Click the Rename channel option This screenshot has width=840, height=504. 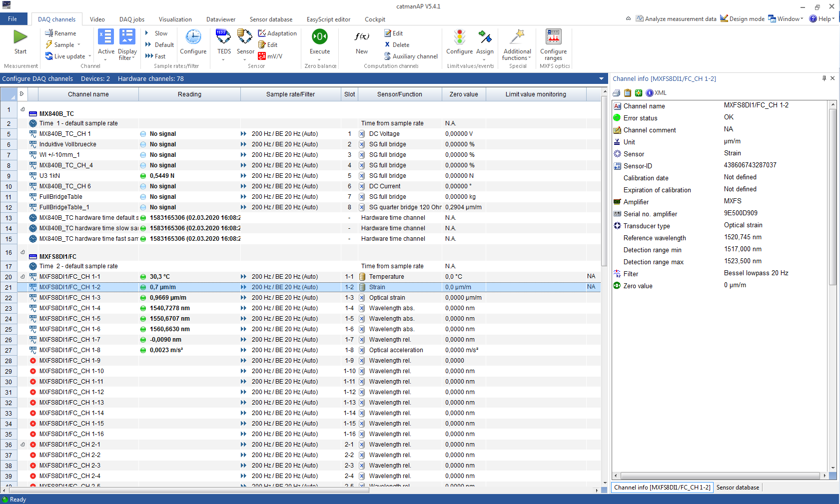click(60, 33)
